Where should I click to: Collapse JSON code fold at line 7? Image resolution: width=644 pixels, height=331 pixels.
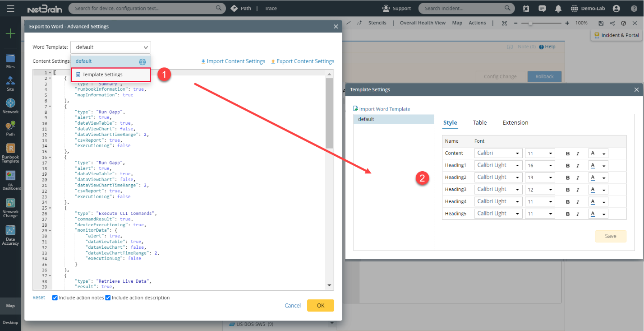pyautogui.click(x=50, y=107)
